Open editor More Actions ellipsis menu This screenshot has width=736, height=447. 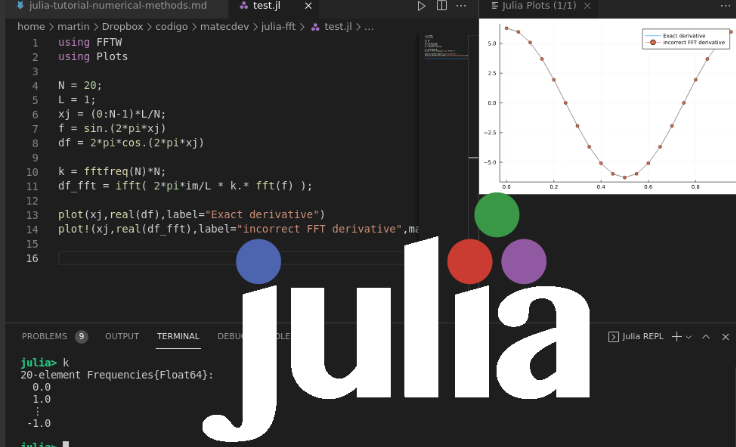[x=461, y=6]
